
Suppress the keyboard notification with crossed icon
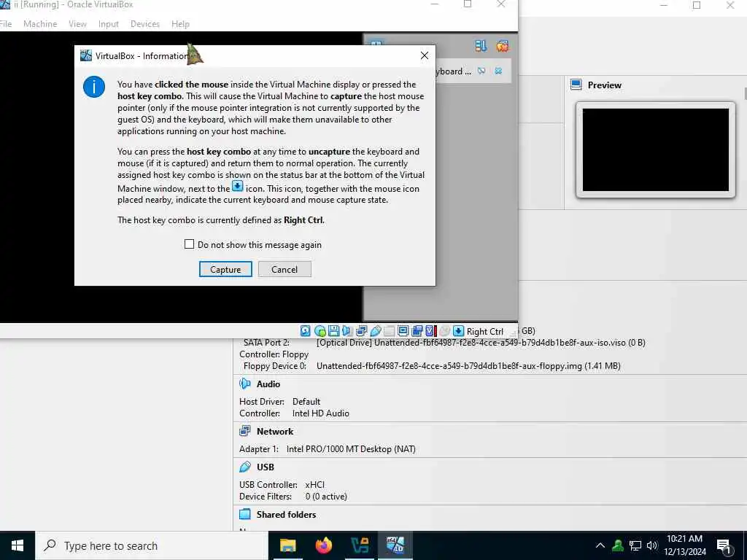coord(481,71)
